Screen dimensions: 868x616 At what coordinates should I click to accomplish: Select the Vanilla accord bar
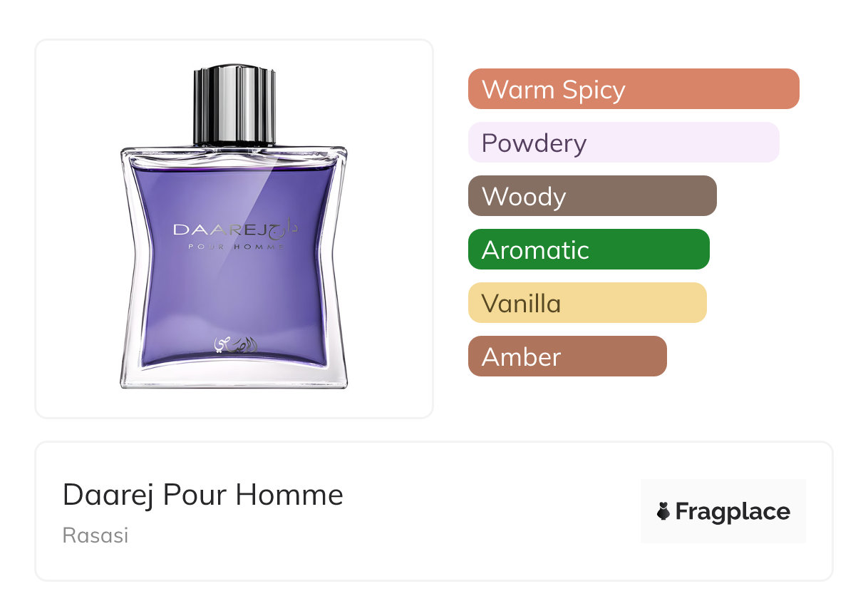pos(587,303)
